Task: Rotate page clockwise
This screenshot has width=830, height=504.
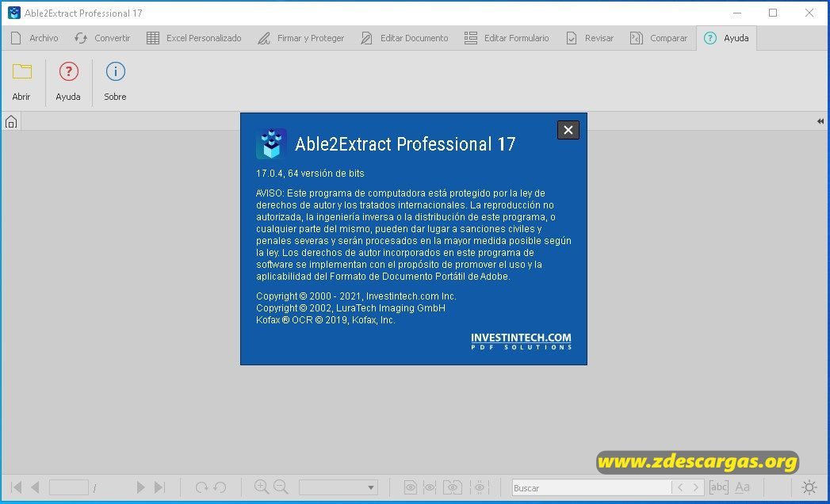Action: pos(201,487)
